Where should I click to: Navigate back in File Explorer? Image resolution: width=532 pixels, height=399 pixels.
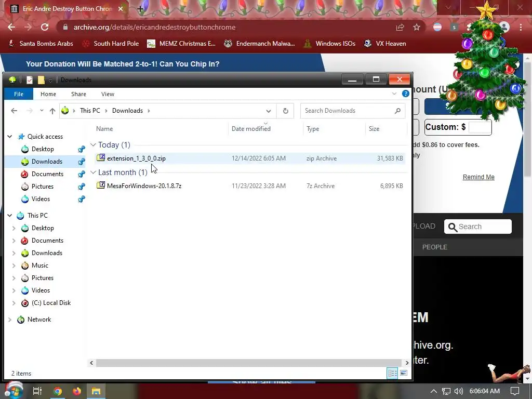14,111
